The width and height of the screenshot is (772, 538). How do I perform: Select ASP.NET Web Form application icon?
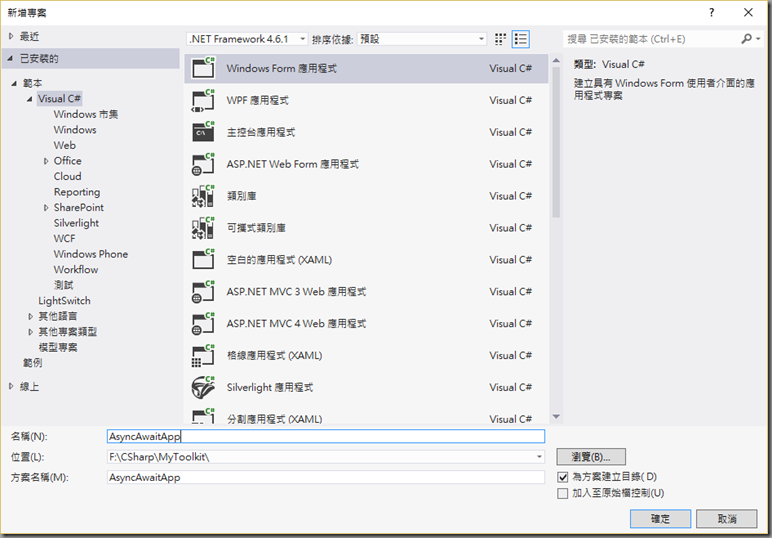[x=203, y=164]
